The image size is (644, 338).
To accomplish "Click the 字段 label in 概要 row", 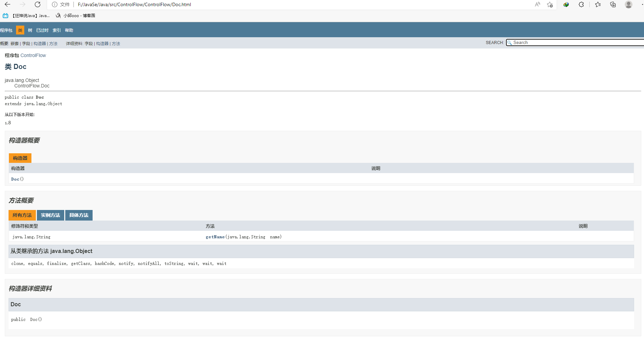I will point(26,44).
